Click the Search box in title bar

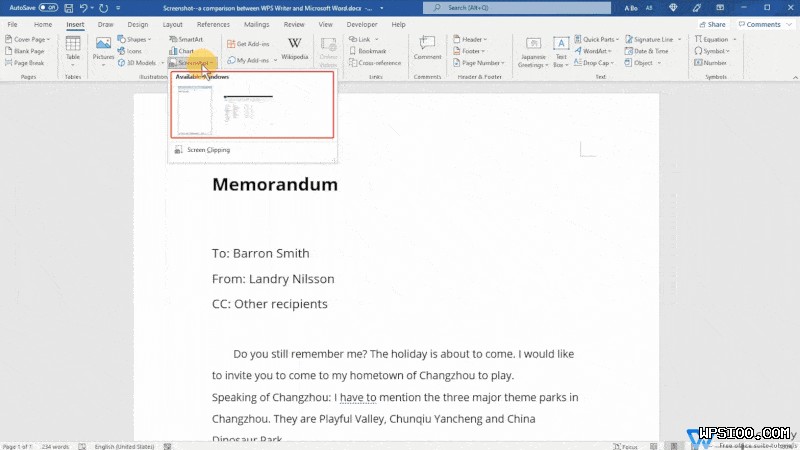[x=500, y=7]
